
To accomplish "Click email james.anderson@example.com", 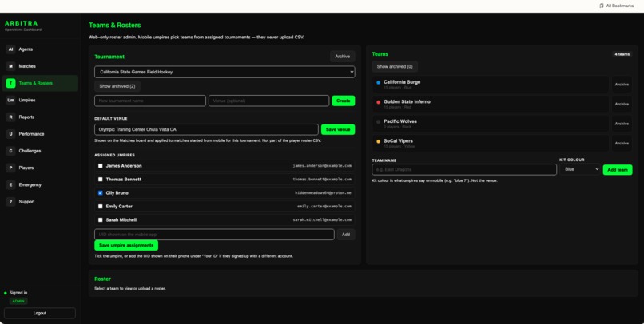I will pyautogui.click(x=322, y=166).
